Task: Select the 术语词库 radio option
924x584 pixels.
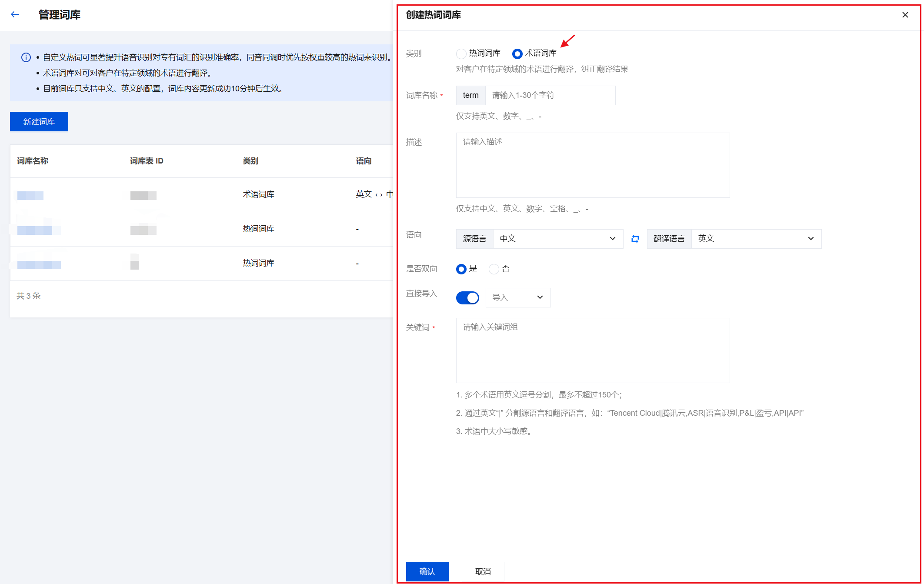Action: coord(517,53)
